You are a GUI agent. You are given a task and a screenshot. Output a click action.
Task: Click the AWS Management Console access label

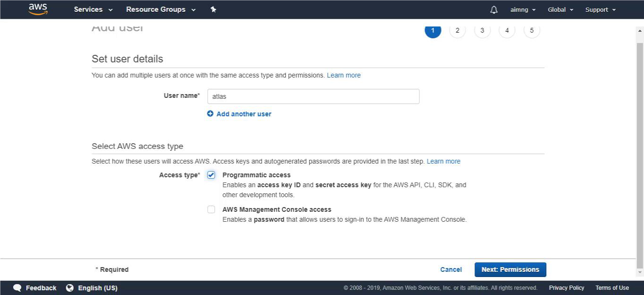pyautogui.click(x=277, y=209)
